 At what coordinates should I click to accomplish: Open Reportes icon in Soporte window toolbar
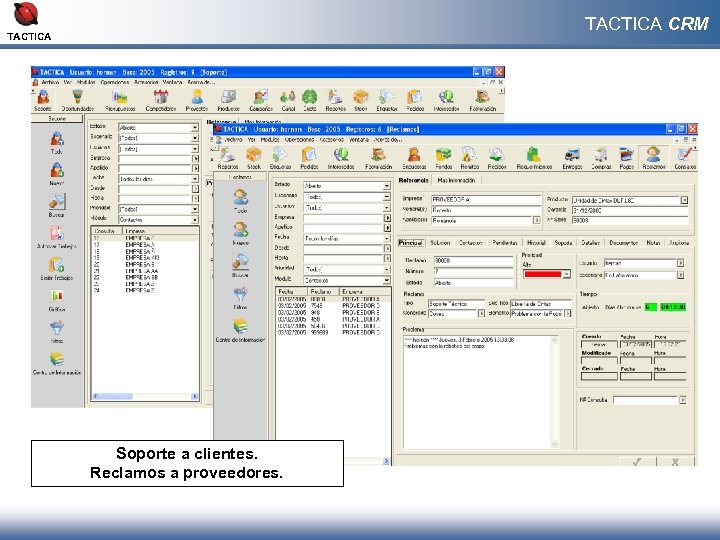[335, 101]
